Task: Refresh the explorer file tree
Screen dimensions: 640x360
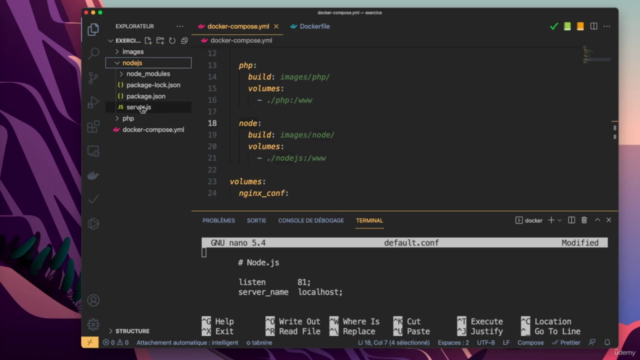Action: click(172, 40)
